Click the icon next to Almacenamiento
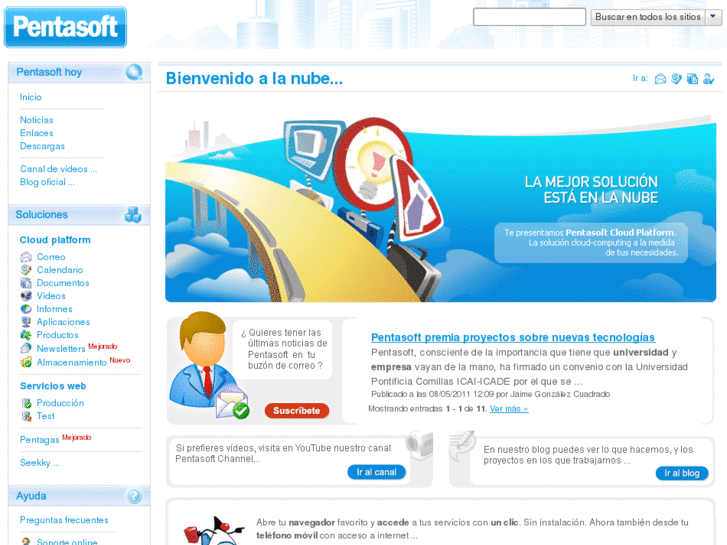Viewport: 727px width, 545px height. tap(26, 362)
